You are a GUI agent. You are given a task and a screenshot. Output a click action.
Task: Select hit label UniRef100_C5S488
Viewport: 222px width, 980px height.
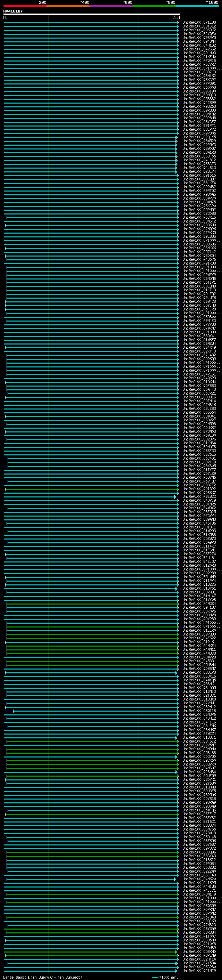coord(199,753)
